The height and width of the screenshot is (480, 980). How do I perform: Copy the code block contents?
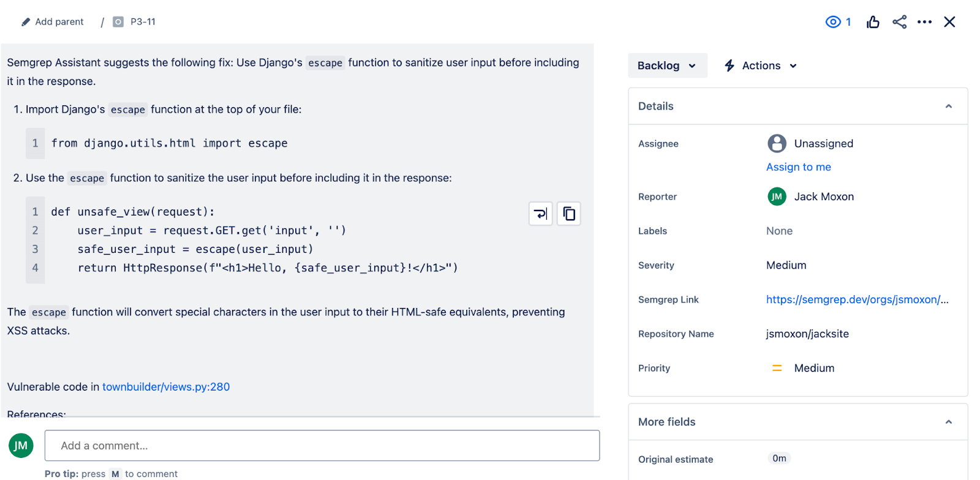(x=569, y=214)
